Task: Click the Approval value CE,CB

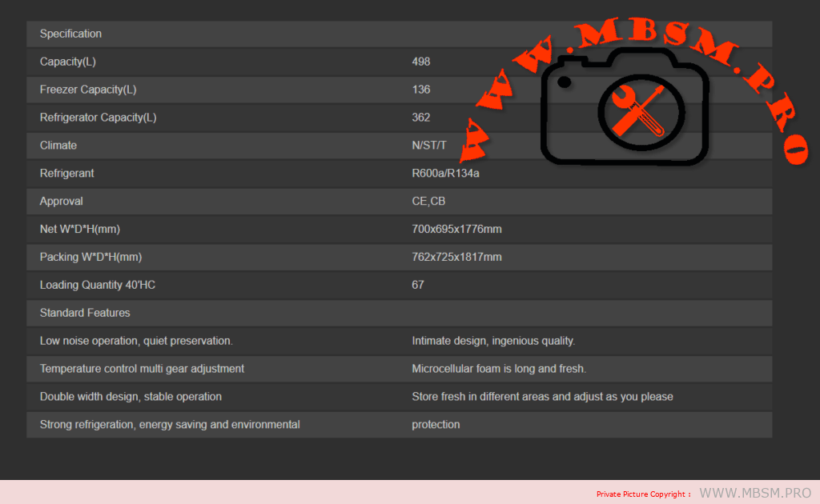Action: click(428, 201)
